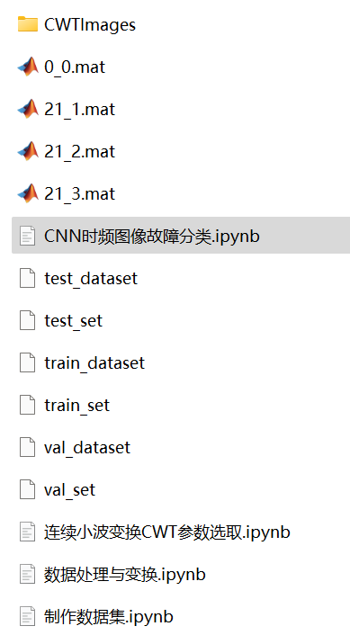This screenshot has height=644, width=350.
Task: Click the MATLAB icon for 0_0.mat
Action: point(28,67)
